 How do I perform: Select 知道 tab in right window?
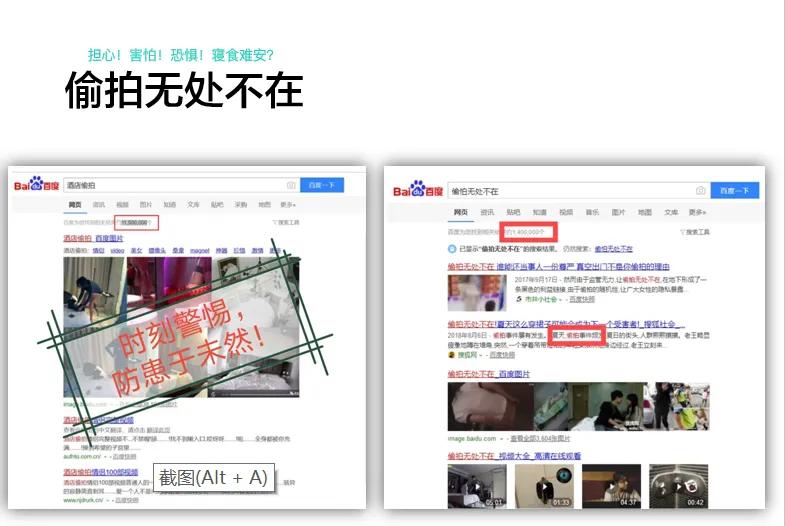(x=540, y=212)
